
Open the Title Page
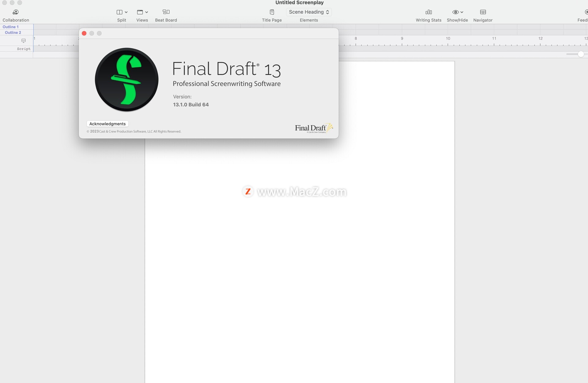[272, 16]
